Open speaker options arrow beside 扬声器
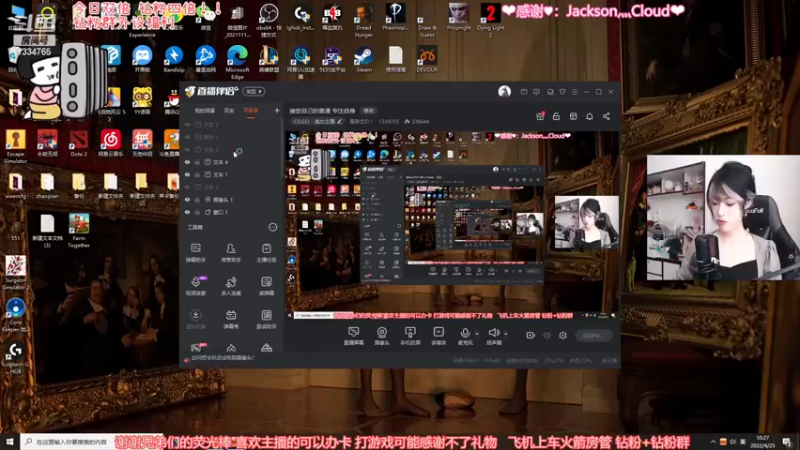Screen dimensions: 800x450 coord(506,334)
